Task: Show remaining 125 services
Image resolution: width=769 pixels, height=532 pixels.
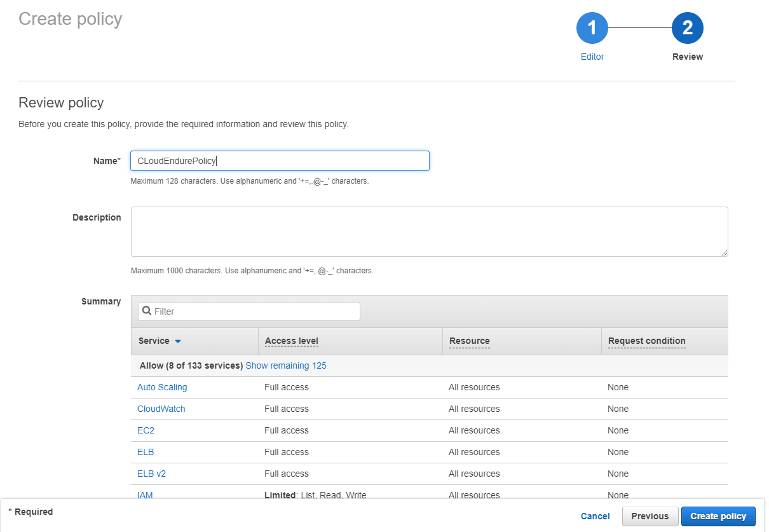Action: tap(285, 365)
